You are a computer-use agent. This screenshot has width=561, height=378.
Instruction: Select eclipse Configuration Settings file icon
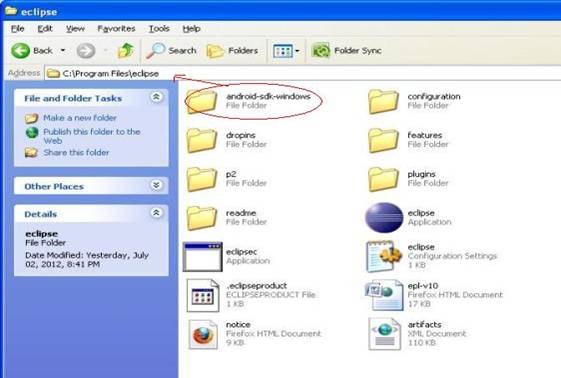point(384,256)
